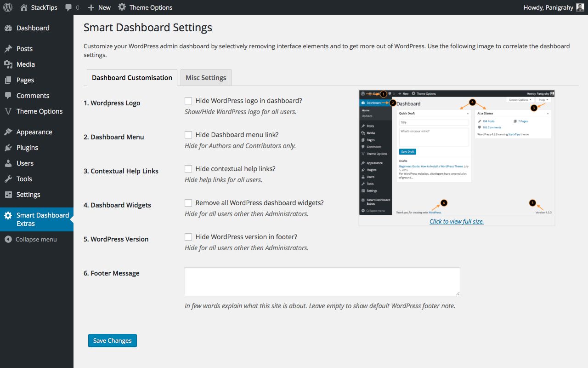This screenshot has width=588, height=368.
Task: Toggle Hide WordPress version in footer
Action: (x=188, y=237)
